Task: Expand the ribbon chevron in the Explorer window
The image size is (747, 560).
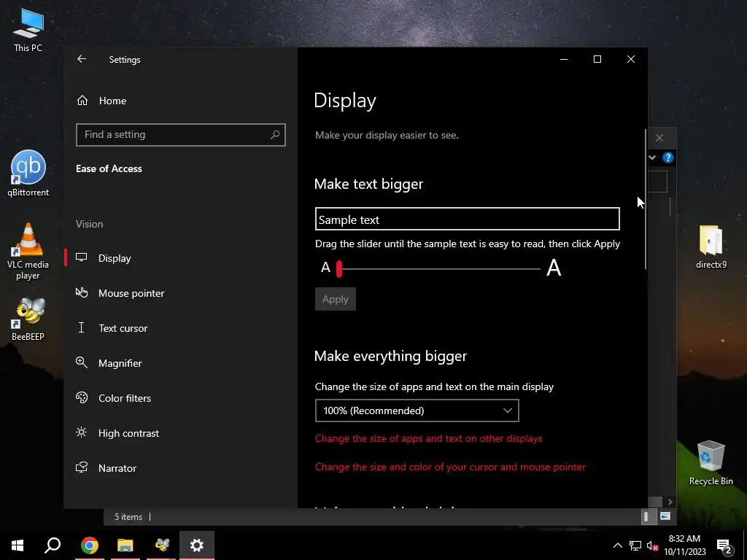Action: click(653, 157)
